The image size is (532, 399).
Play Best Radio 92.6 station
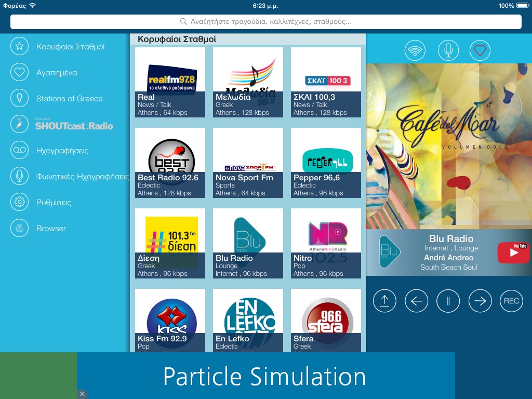pos(170,163)
